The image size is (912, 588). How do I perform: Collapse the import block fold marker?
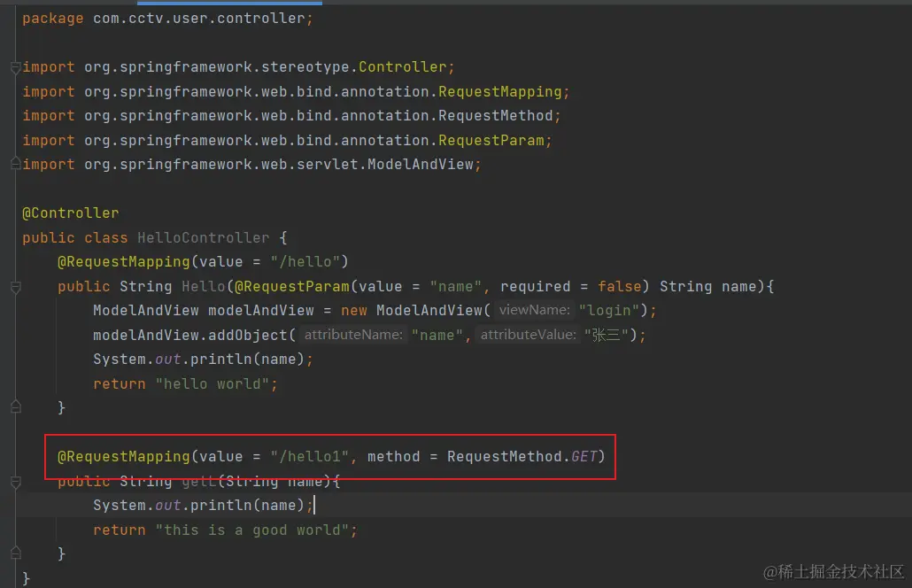pos(16,67)
